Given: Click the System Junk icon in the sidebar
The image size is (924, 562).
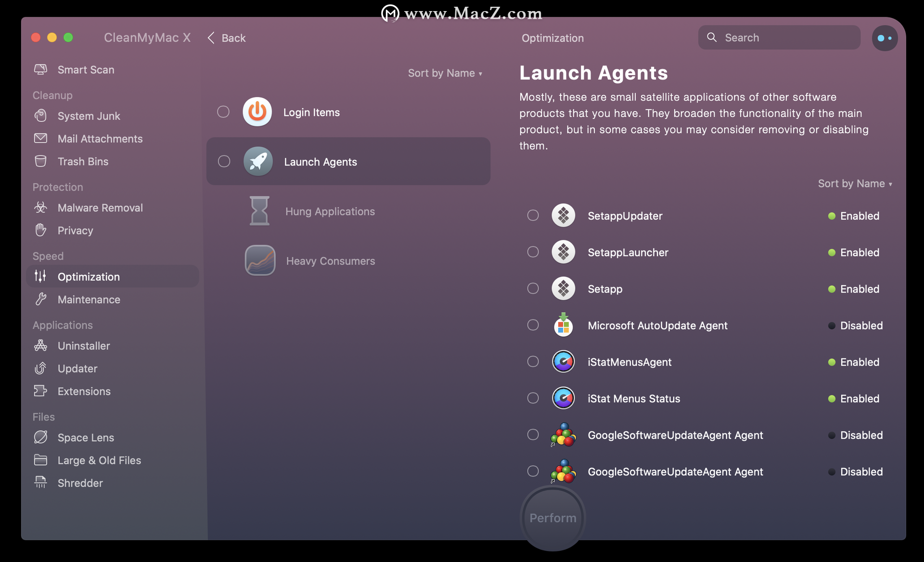Looking at the screenshot, I should (41, 116).
